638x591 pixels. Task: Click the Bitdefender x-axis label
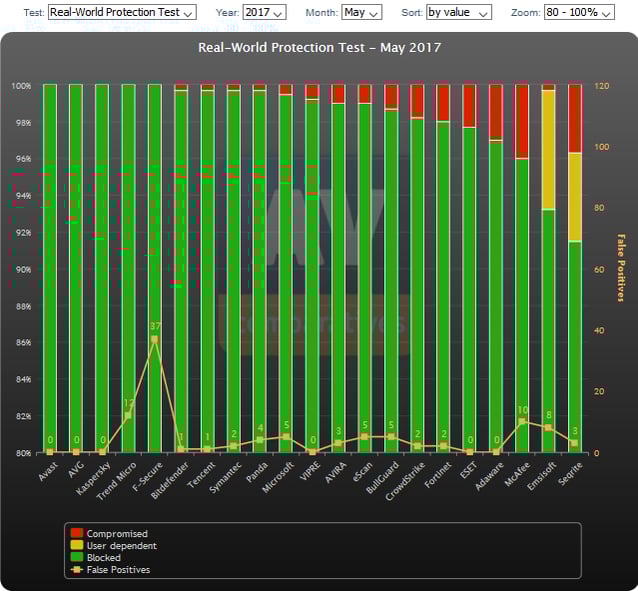170,480
